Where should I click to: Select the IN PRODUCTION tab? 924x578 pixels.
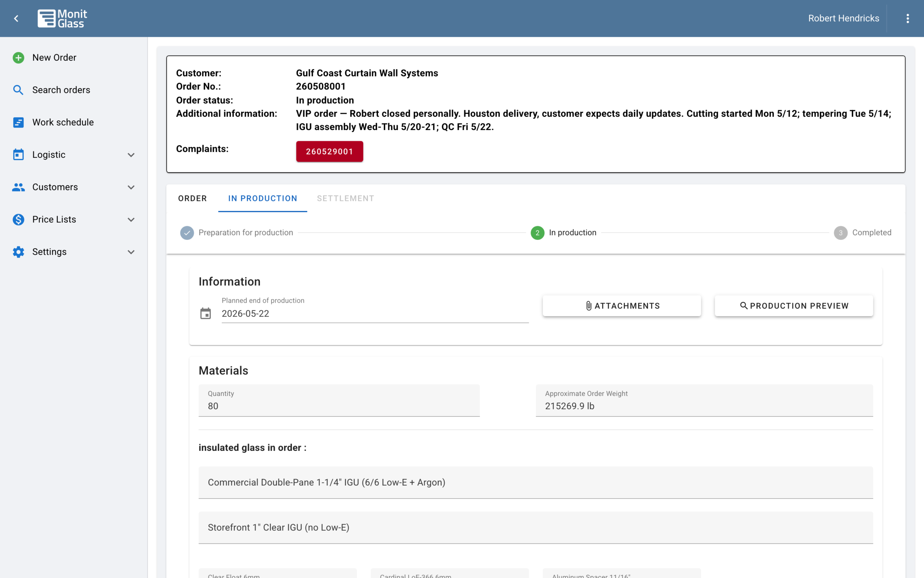(x=263, y=198)
